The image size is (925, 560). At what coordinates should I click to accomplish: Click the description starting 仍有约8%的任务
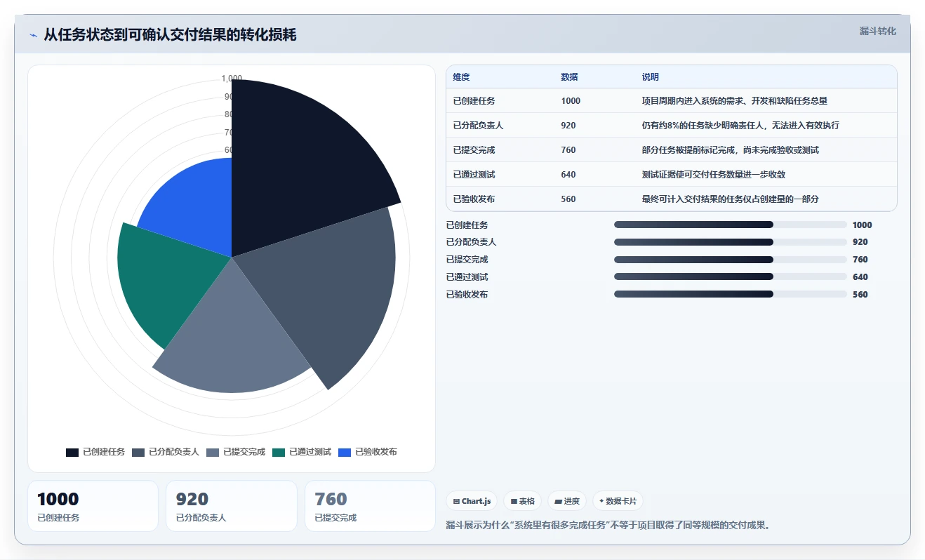tap(740, 126)
